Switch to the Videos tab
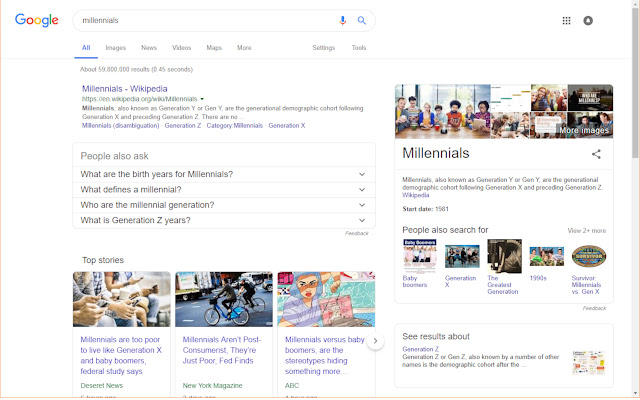 (x=182, y=48)
